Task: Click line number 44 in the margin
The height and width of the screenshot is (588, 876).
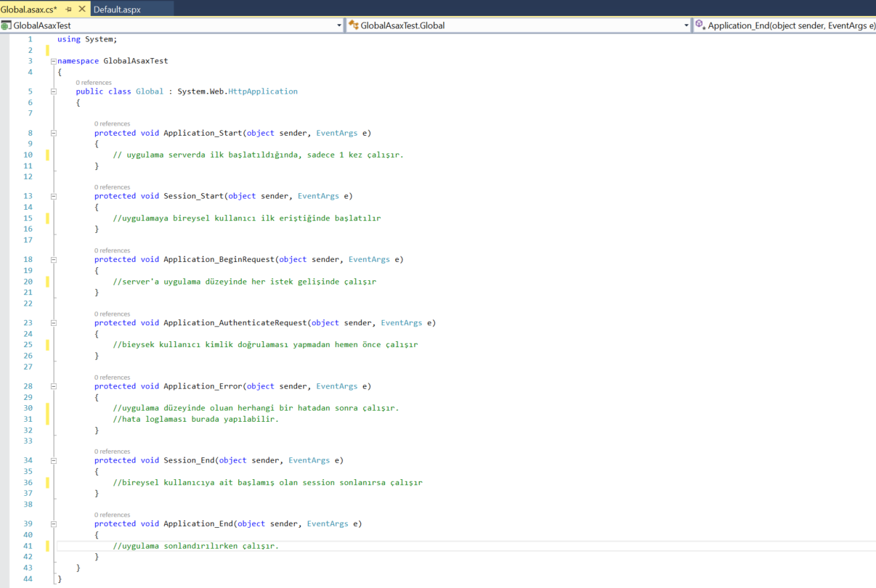Action: [x=28, y=579]
